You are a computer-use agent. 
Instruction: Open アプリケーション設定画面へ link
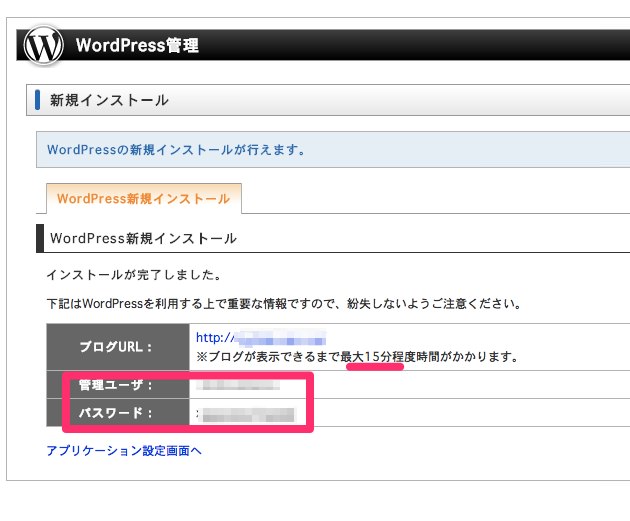click(x=124, y=451)
